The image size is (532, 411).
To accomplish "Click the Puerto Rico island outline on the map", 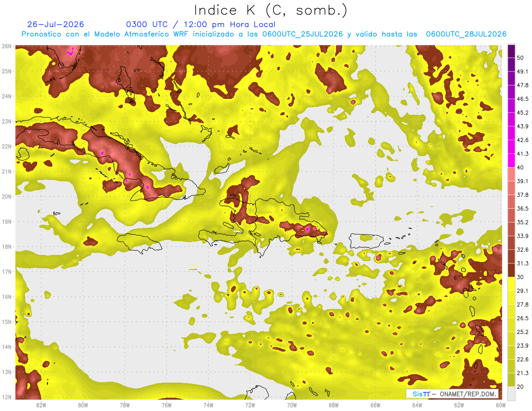I will pos(366,241).
